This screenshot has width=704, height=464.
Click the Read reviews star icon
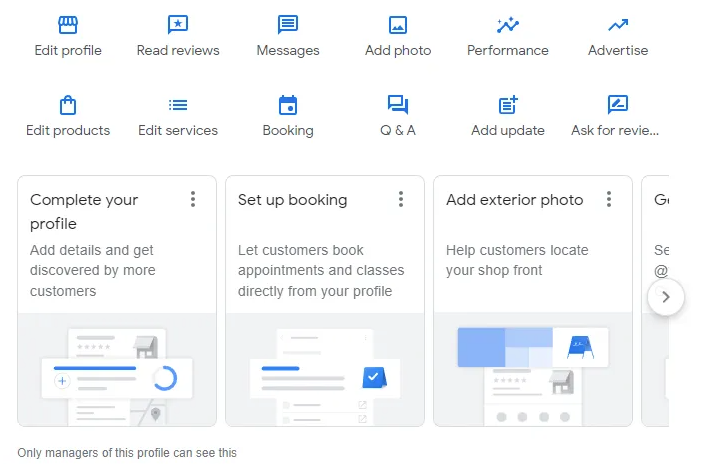pos(178,25)
